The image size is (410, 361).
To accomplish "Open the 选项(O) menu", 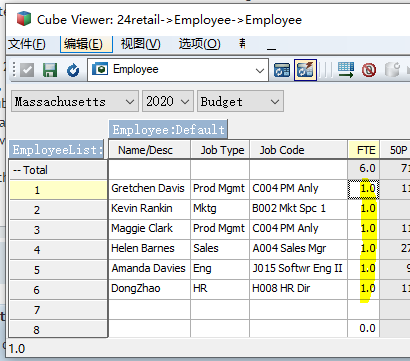I will click(199, 44).
